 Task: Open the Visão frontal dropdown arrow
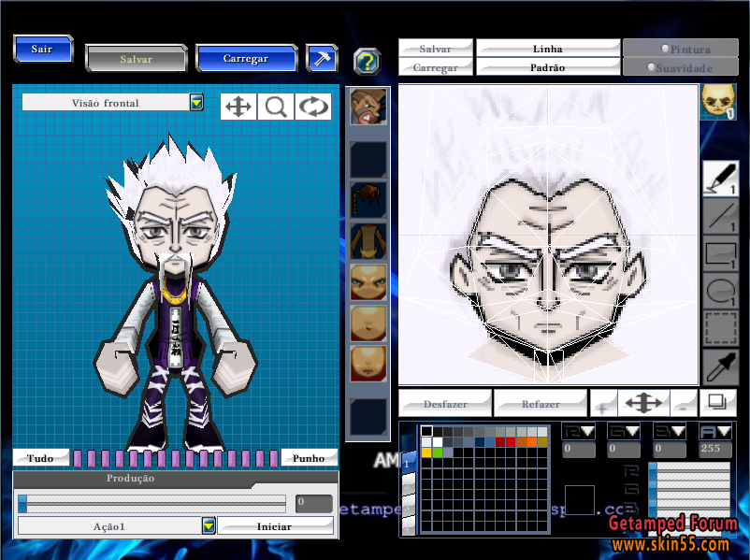196,102
